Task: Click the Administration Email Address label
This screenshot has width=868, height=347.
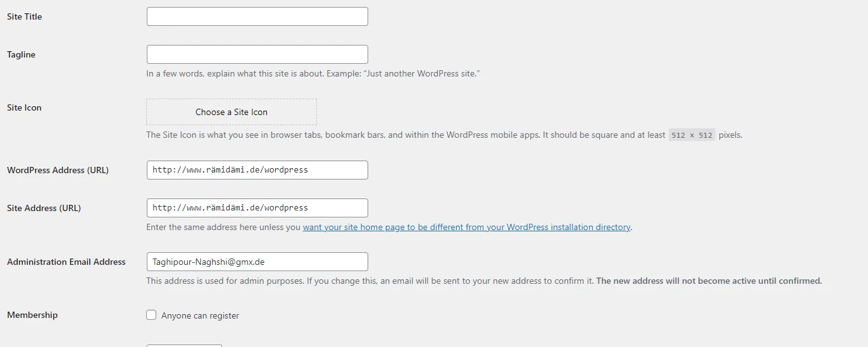Action: (66, 262)
